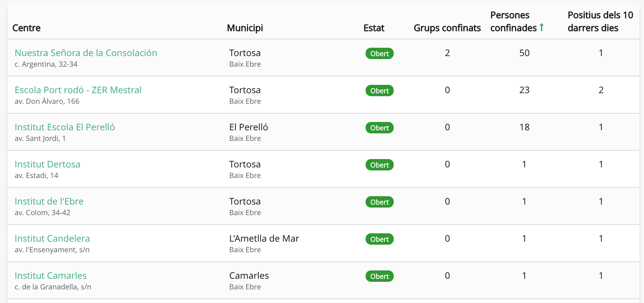Sort by Positius dels 10 darrers dies
644x303 pixels.
(600, 22)
